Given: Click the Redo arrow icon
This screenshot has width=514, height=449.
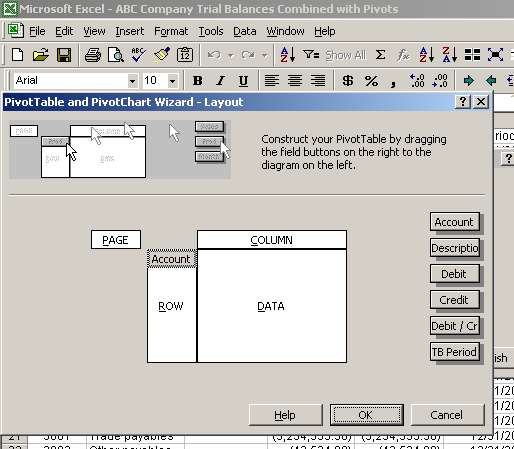Looking at the screenshot, I should (x=248, y=55).
